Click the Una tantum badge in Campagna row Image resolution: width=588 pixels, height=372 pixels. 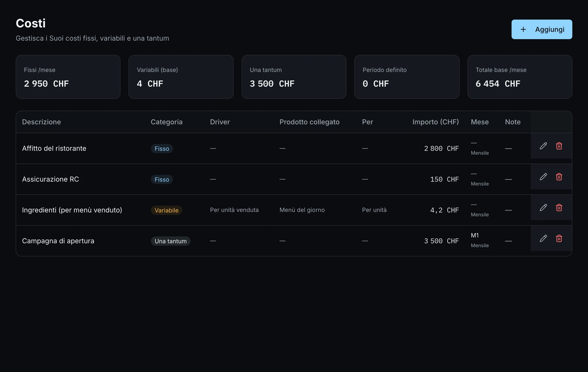[x=171, y=241]
